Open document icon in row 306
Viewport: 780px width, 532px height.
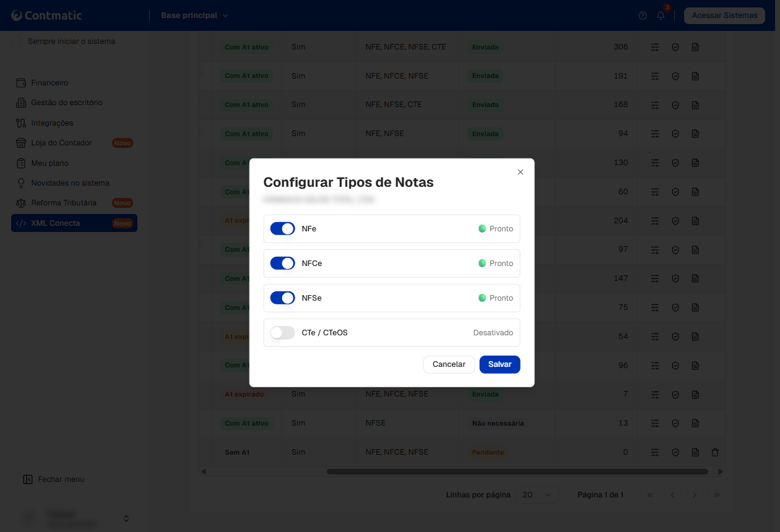695,47
